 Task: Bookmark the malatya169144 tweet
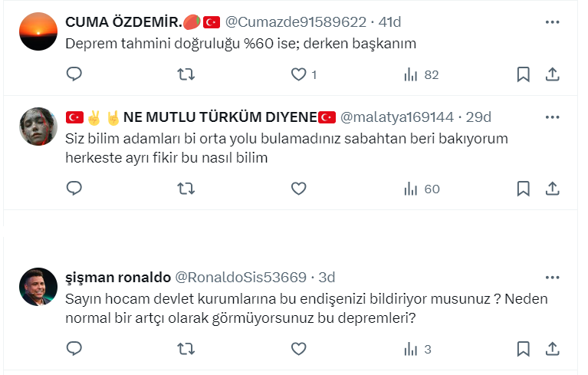(x=524, y=189)
